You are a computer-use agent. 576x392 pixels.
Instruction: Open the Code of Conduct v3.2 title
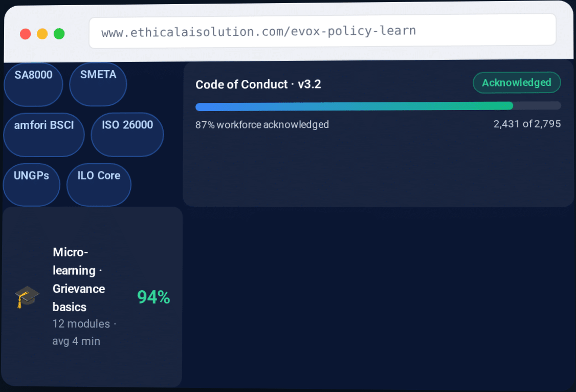pos(258,84)
